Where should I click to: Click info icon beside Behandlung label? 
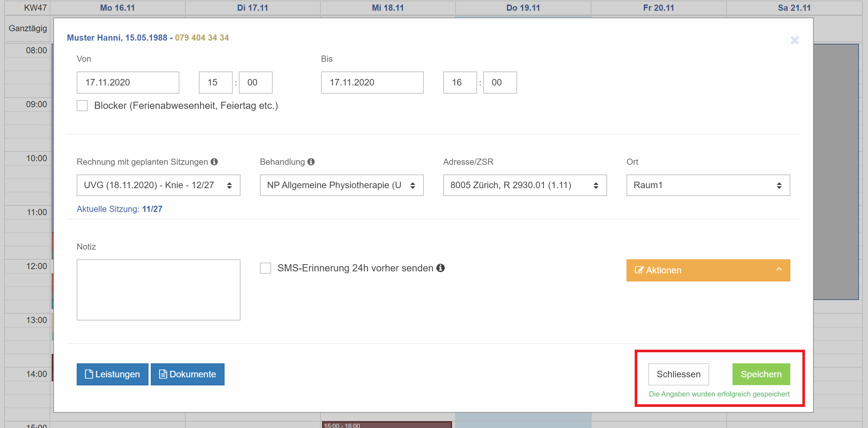pos(311,162)
